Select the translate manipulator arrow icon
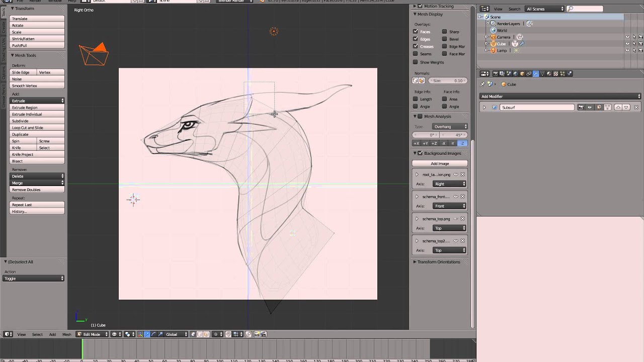 147,334
